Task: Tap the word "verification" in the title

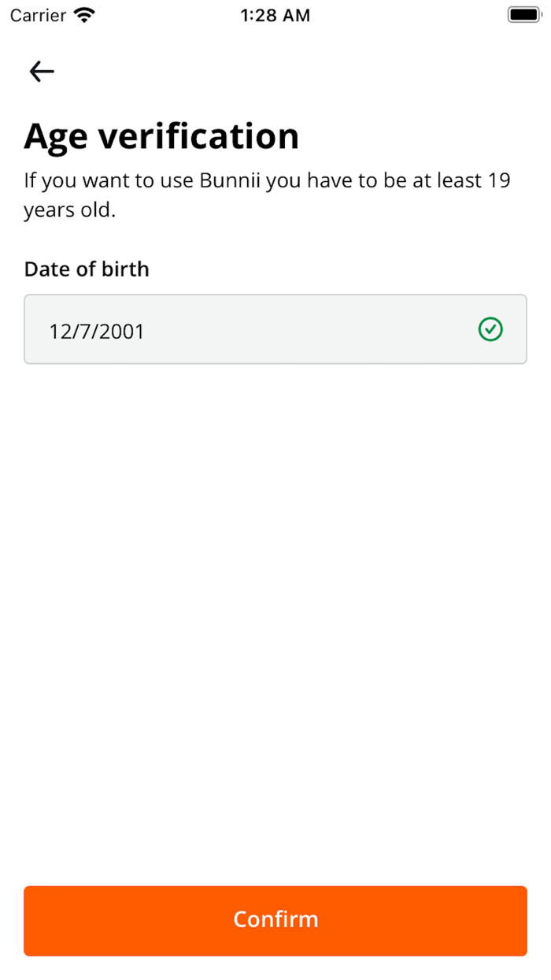Action: [x=198, y=136]
